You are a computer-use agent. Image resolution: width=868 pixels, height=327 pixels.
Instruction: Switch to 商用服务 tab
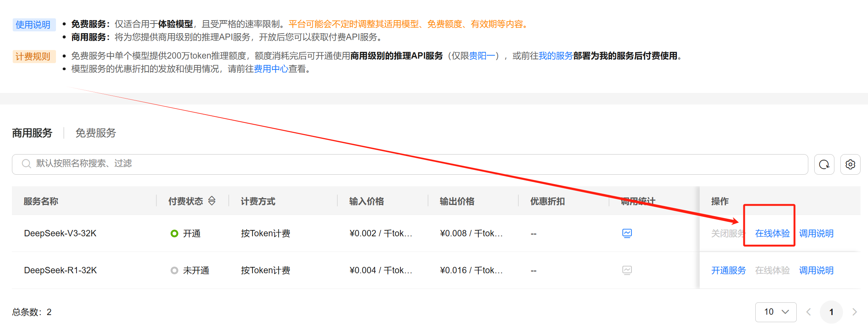point(32,133)
